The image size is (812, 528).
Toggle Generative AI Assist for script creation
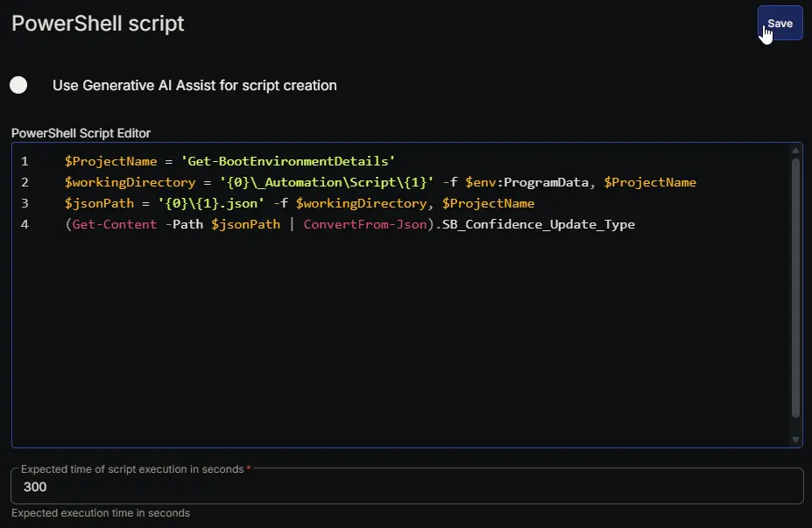pyautogui.click(x=18, y=85)
